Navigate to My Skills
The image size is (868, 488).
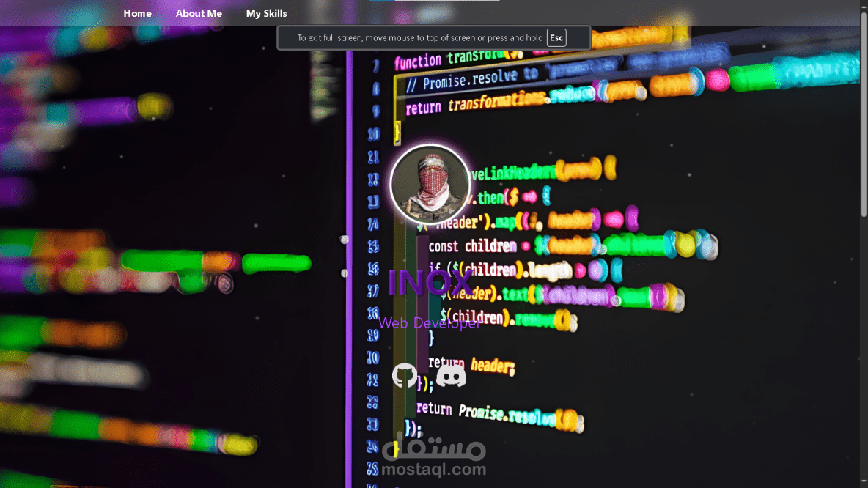[266, 13]
